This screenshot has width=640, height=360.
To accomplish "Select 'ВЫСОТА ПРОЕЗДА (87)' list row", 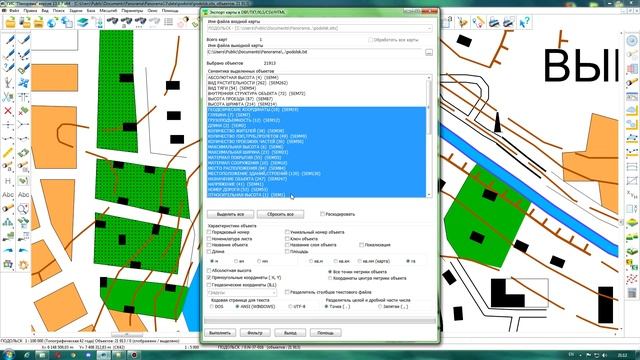I will click(317, 99).
